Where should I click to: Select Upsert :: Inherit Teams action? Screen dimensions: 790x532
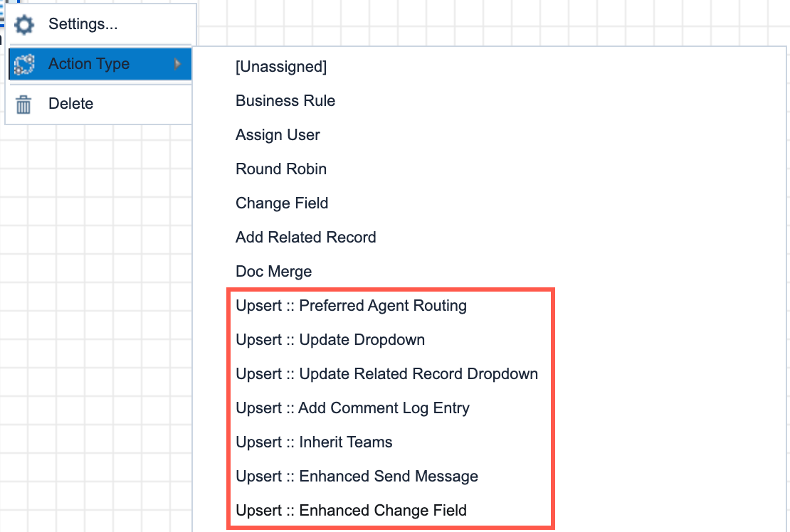[314, 442]
